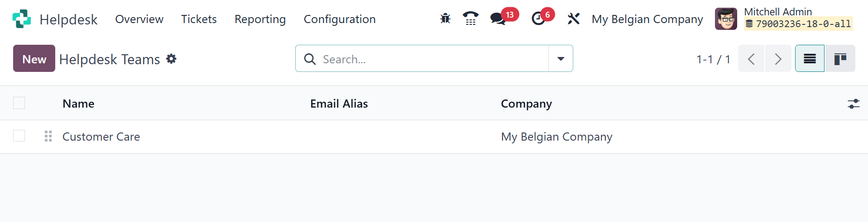This screenshot has width=868, height=222.
Task: Click the gear icon beside Helpdesk Teams
Action: coord(171,59)
